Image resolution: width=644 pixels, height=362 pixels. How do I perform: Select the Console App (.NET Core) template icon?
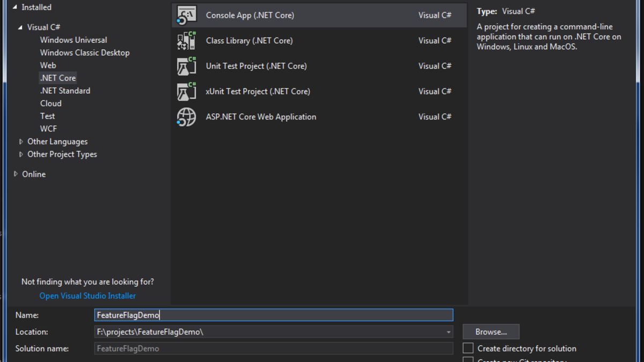pos(187,15)
